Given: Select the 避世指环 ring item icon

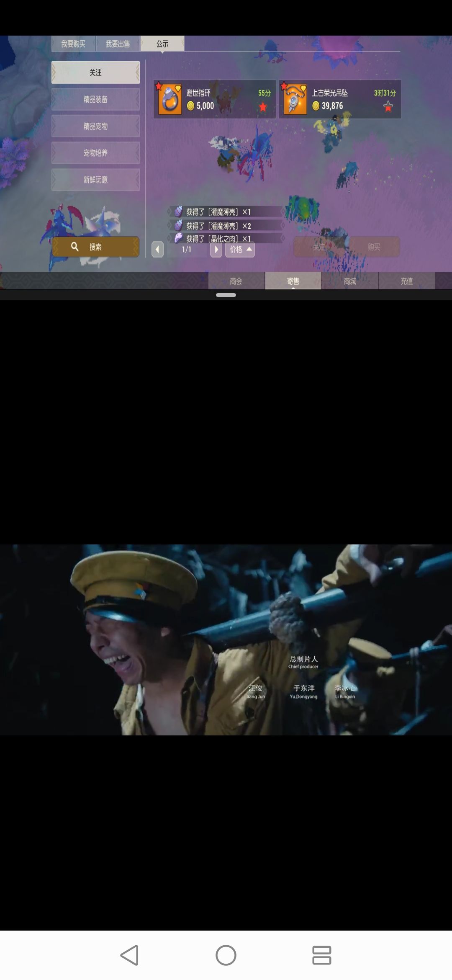Looking at the screenshot, I should click(x=169, y=99).
